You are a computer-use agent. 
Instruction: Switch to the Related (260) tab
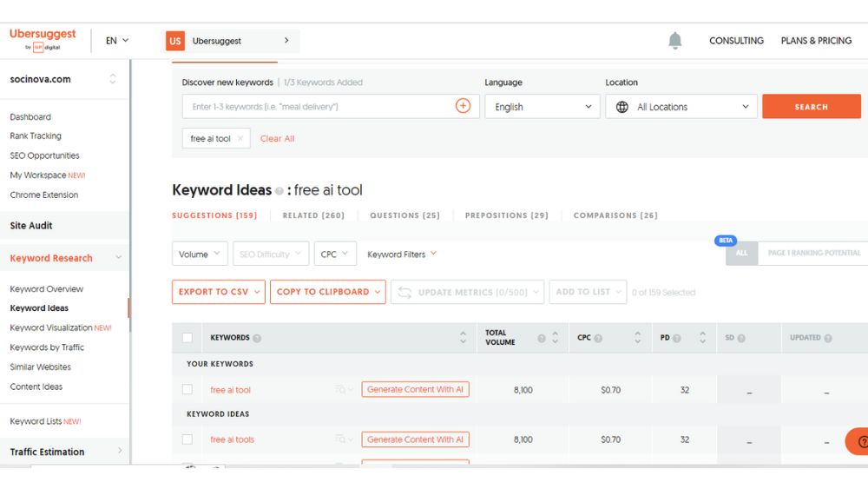pyautogui.click(x=313, y=215)
